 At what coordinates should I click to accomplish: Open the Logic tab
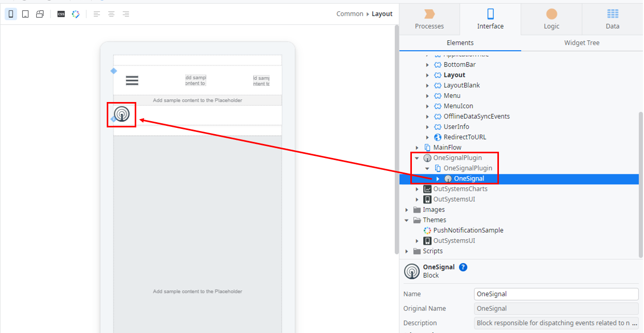coord(551,19)
